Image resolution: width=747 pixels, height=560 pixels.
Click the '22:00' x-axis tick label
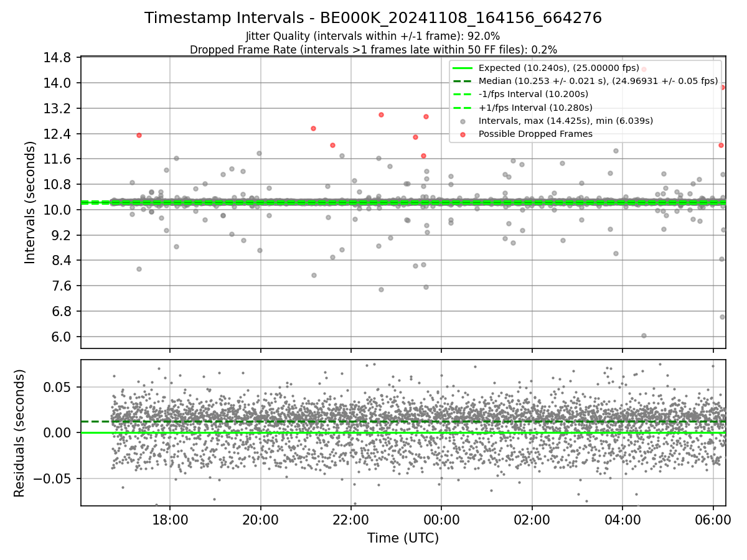pos(351,520)
